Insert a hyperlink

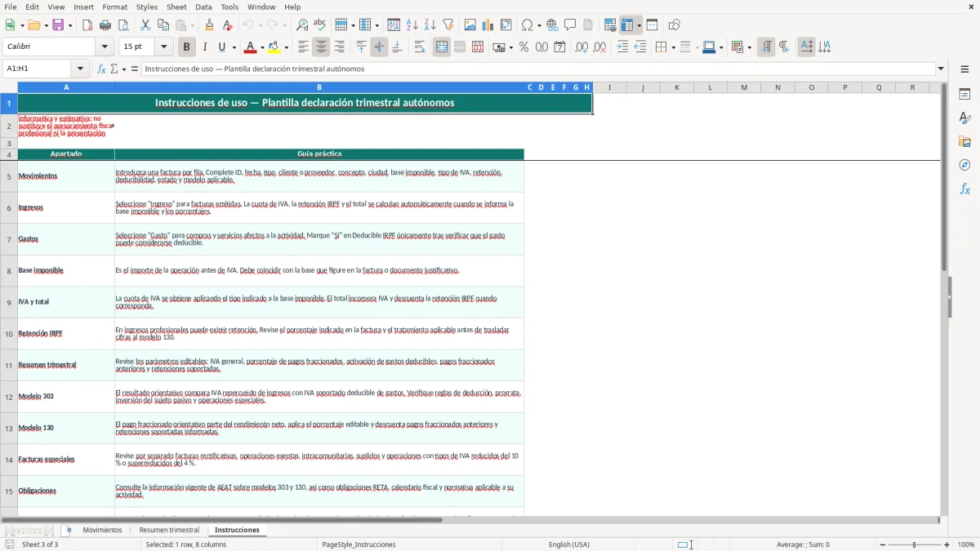tap(553, 25)
